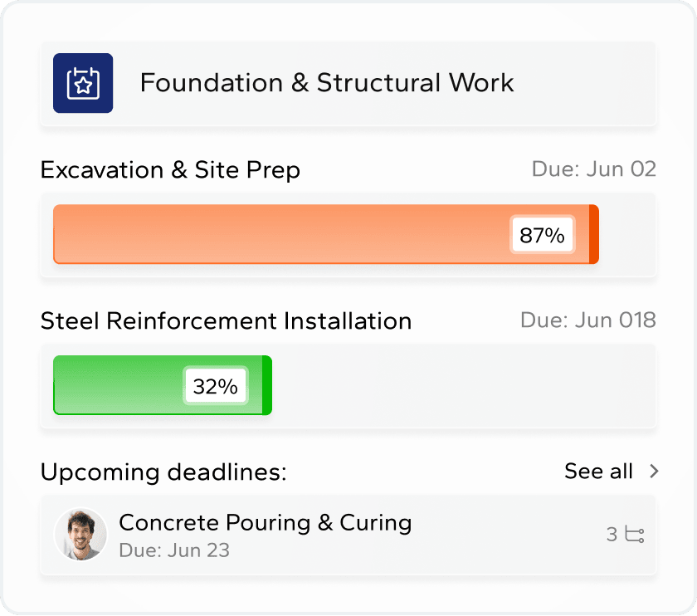The height and width of the screenshot is (616, 697).
Task: Select the Steel Reinforcement Installation task
Action: pos(227,320)
